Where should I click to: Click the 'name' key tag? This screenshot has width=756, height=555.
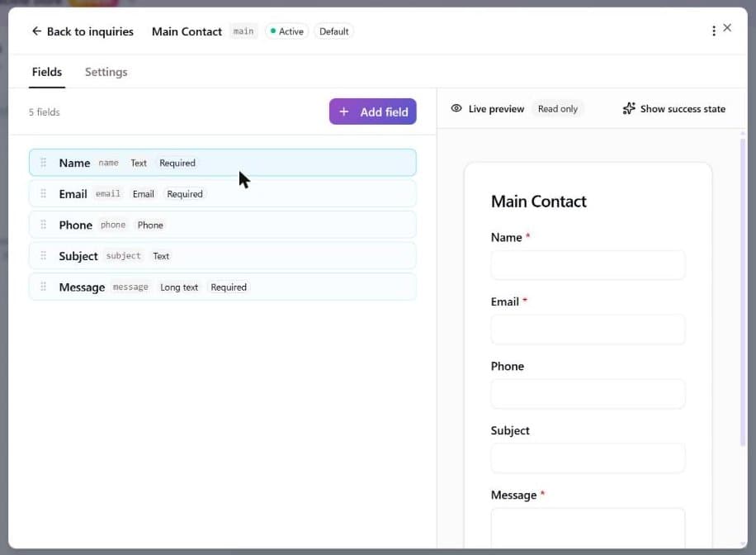108,164
